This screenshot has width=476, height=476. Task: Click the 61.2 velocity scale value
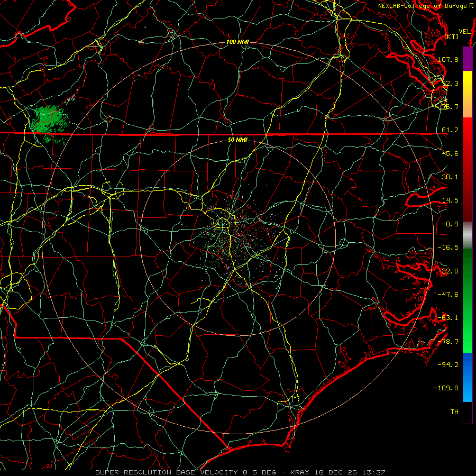click(x=450, y=130)
